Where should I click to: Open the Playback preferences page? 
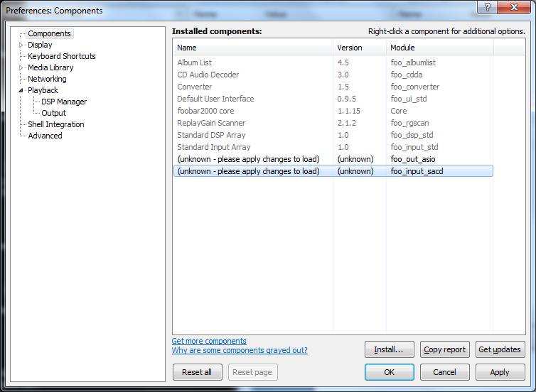43,90
